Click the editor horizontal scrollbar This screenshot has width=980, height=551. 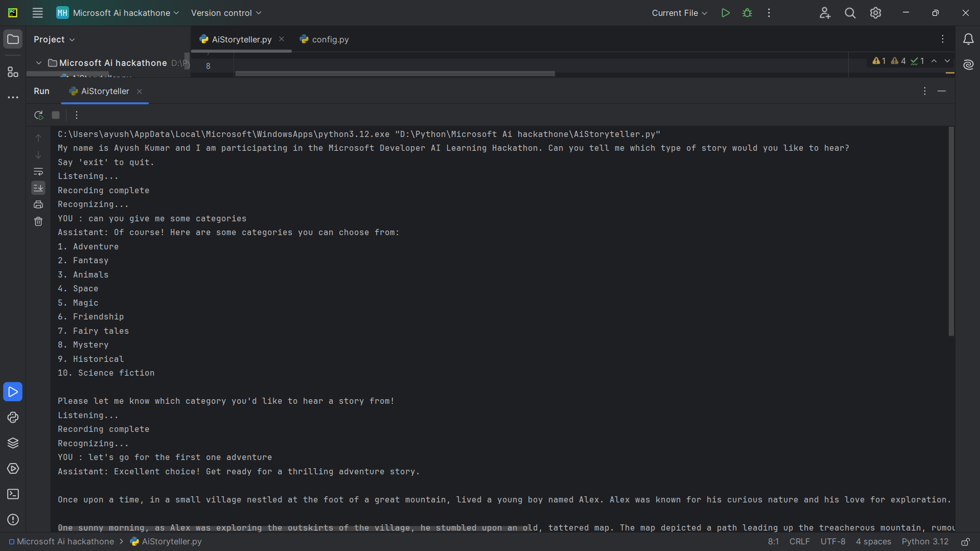pyautogui.click(x=395, y=74)
